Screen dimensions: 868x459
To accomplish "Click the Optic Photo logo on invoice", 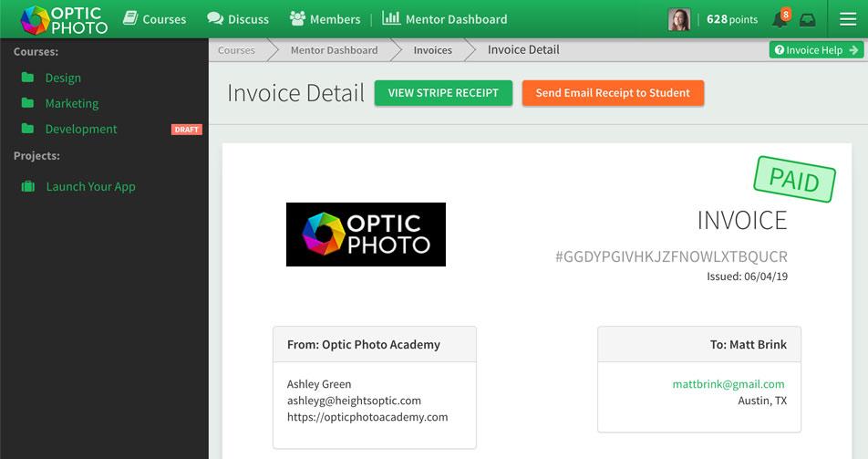I will (x=366, y=235).
